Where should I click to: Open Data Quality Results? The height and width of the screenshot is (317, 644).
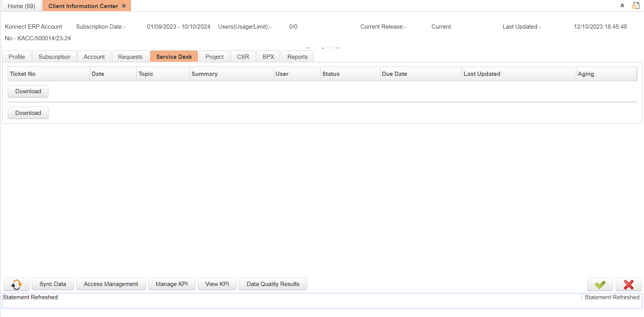click(273, 284)
